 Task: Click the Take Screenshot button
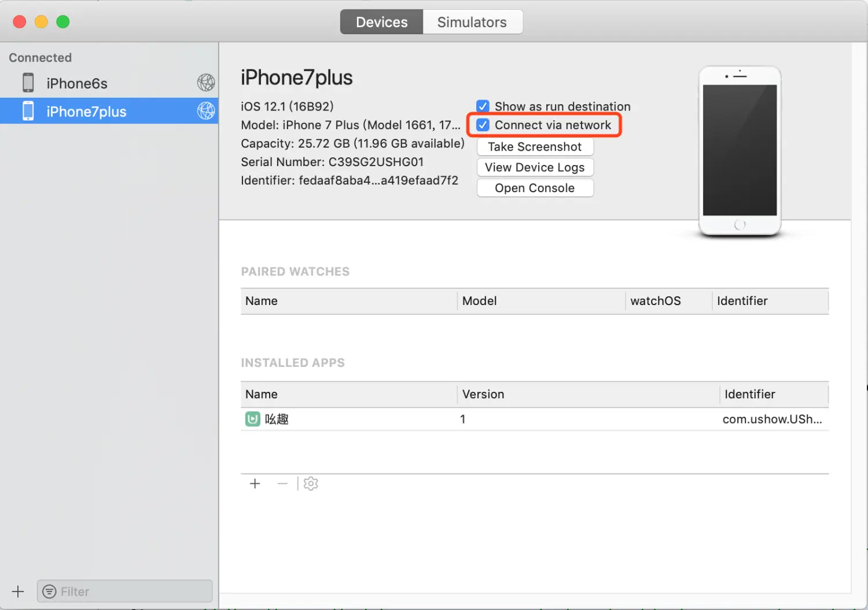pos(535,146)
